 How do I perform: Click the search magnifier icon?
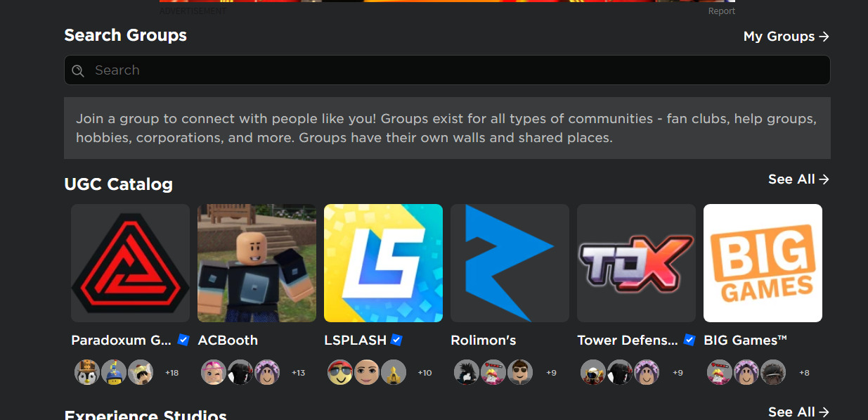coord(79,70)
